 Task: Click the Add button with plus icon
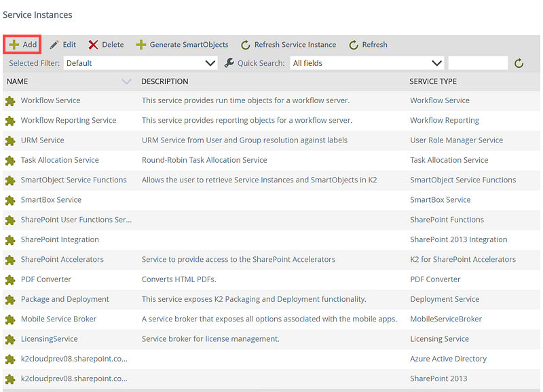tap(22, 45)
